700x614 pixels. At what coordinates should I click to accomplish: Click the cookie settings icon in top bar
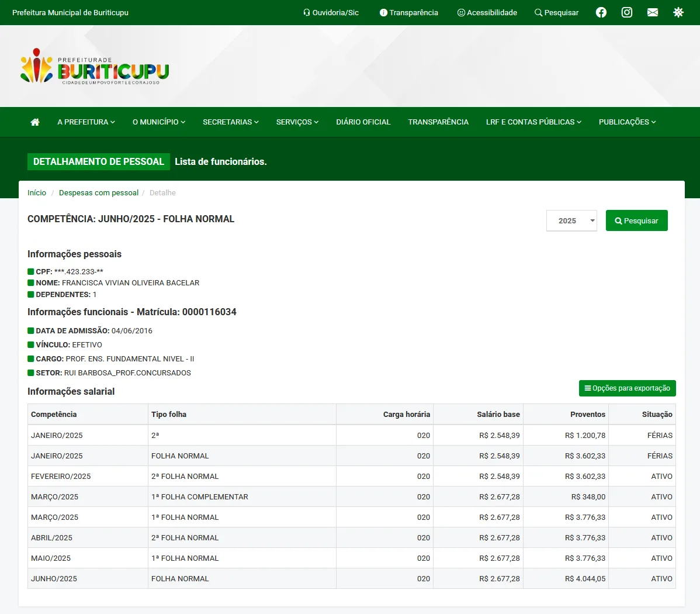click(x=678, y=12)
